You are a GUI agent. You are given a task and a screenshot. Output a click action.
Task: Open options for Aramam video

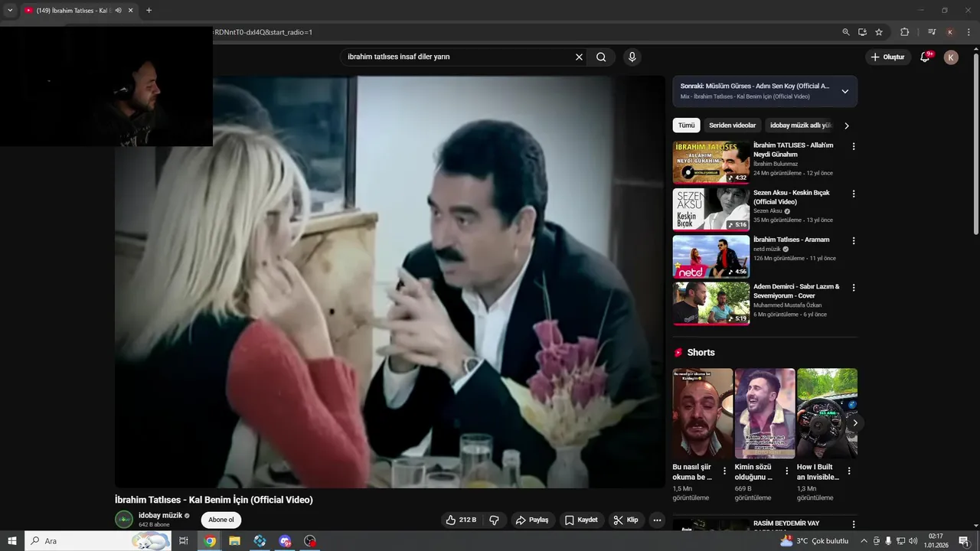point(854,240)
